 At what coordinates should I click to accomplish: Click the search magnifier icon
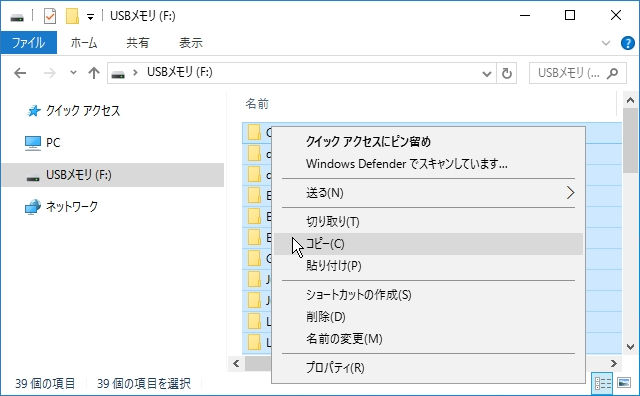[x=612, y=73]
